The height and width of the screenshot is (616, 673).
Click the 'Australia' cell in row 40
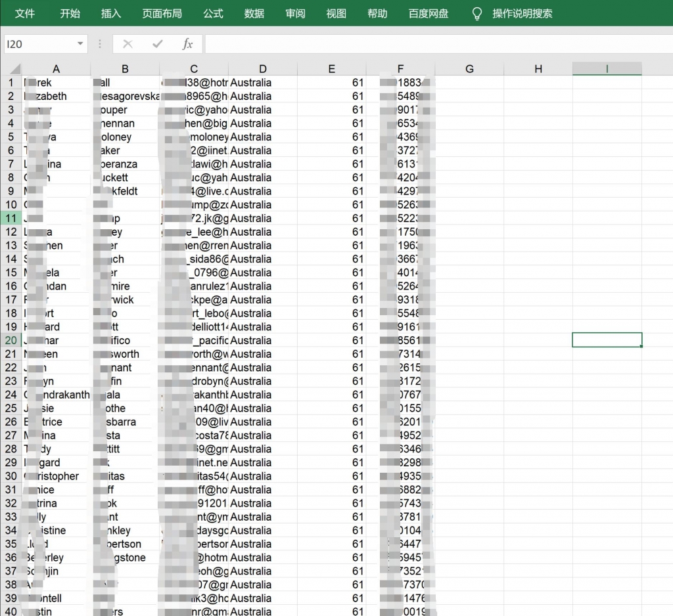pyautogui.click(x=263, y=611)
